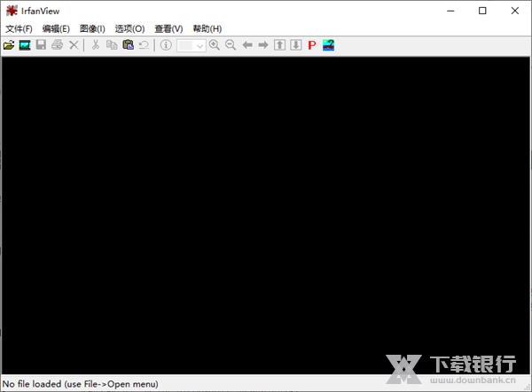Click the Open file folder icon
This screenshot has height=392, width=532.
coord(9,45)
